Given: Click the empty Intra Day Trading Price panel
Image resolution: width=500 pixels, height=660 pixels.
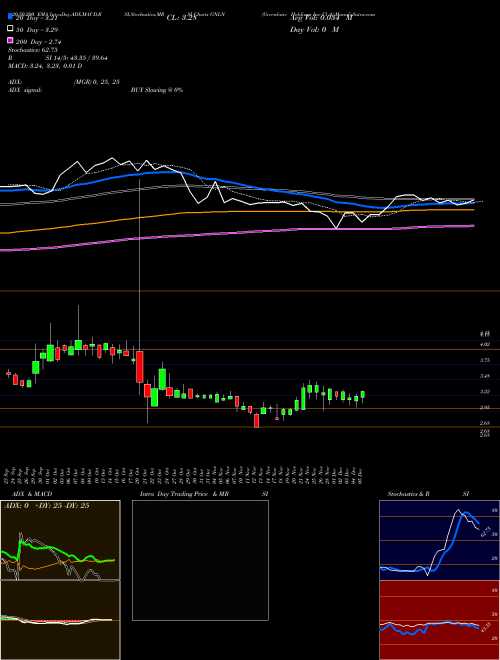Looking at the screenshot, I should 200,560.
